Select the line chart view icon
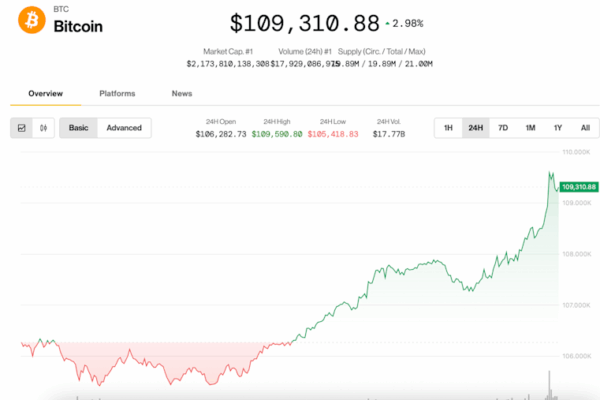 pyautogui.click(x=22, y=128)
